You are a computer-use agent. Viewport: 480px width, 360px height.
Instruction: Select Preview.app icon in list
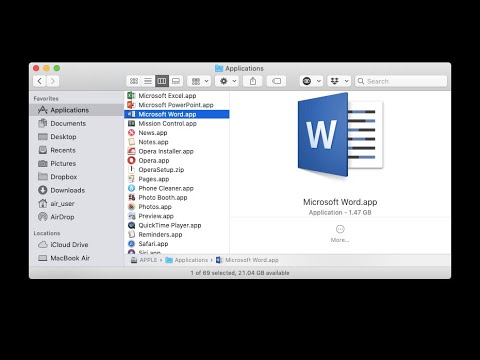pos(131,216)
